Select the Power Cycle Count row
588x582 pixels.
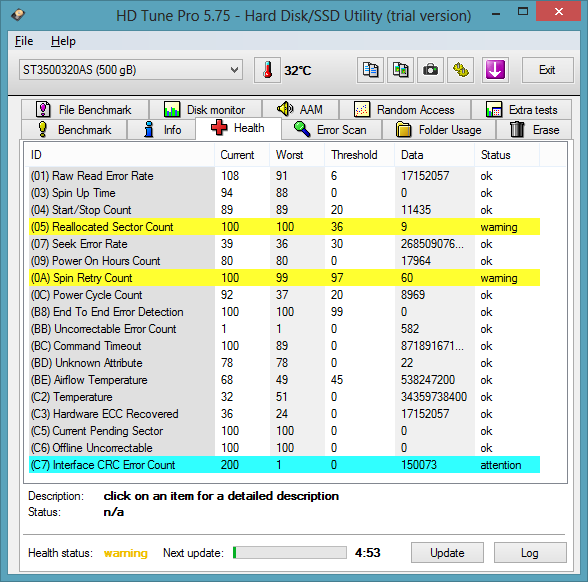[x=284, y=295]
